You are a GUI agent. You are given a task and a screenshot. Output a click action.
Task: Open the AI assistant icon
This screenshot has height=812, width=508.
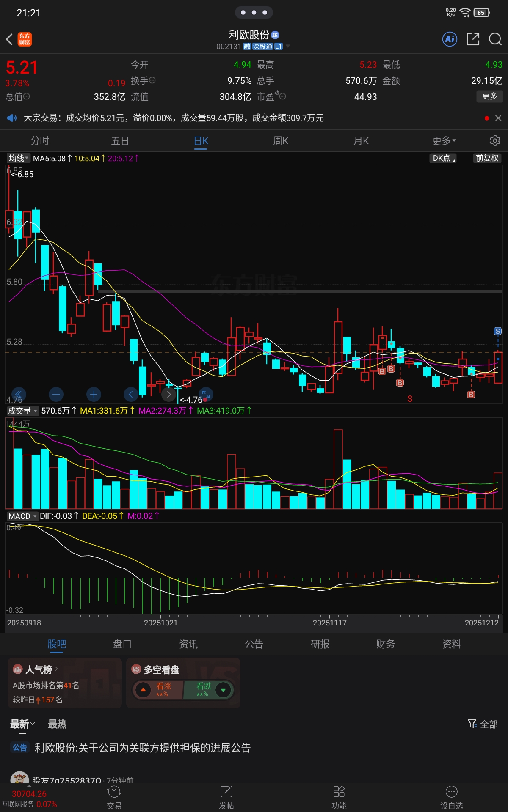tap(450, 39)
